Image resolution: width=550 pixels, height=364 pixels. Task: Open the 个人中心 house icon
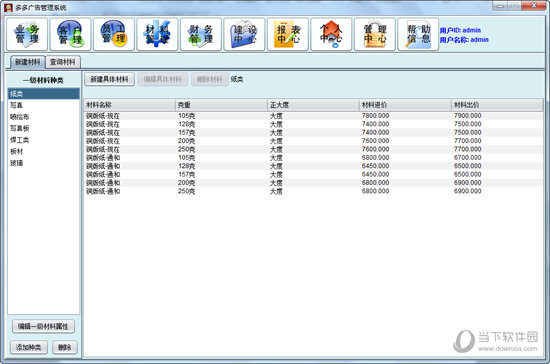(331, 34)
